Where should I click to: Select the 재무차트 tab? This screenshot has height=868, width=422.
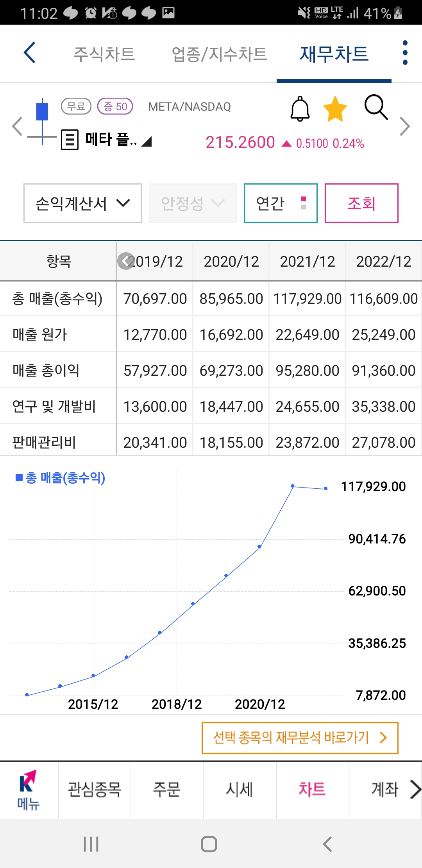(334, 54)
